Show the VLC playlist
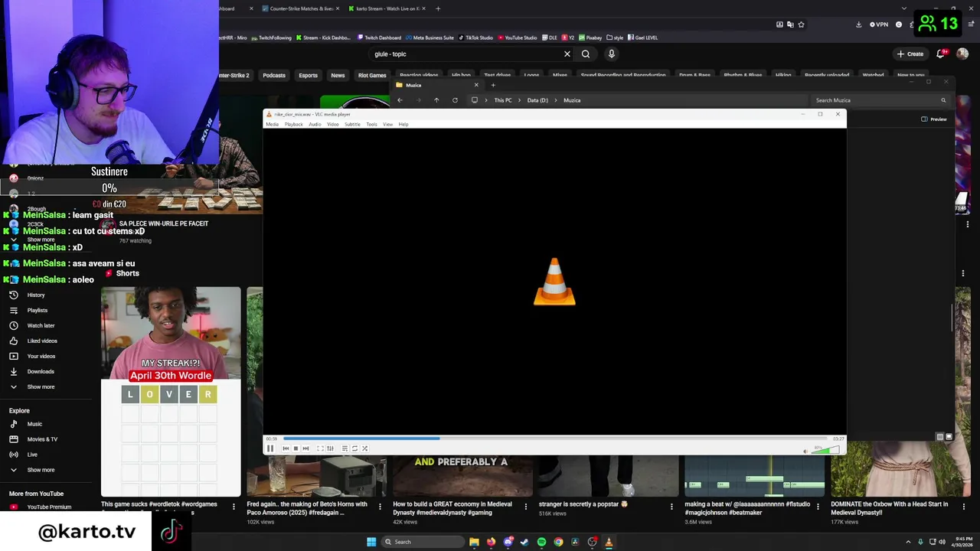Viewport: 980px width, 551px height. (x=345, y=448)
